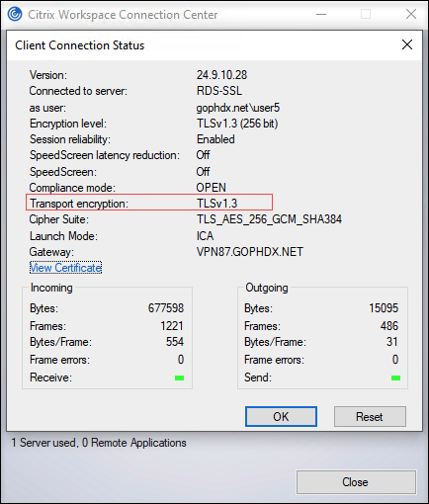This screenshot has width=429, height=504.
Task: Click the OK button
Action: [281, 416]
